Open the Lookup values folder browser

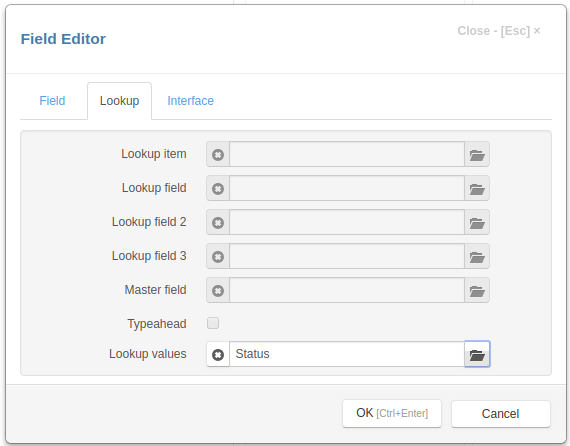pos(477,354)
